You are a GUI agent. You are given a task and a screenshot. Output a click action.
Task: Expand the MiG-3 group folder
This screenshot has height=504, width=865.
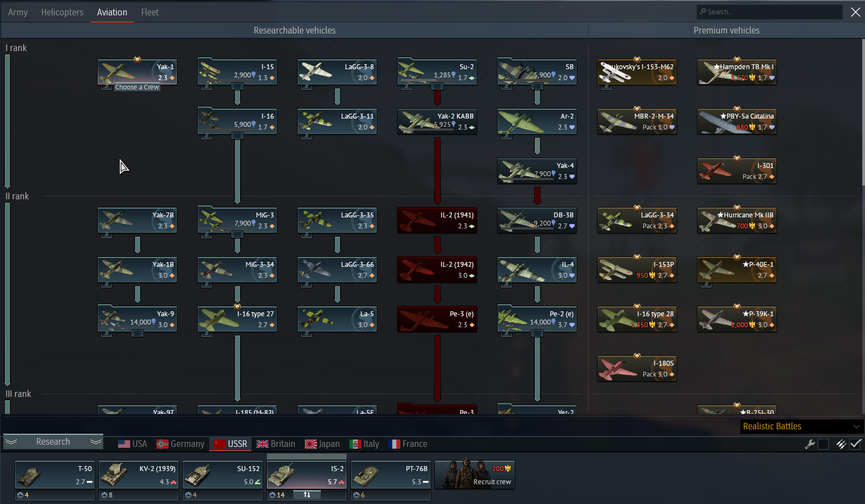[x=237, y=234]
